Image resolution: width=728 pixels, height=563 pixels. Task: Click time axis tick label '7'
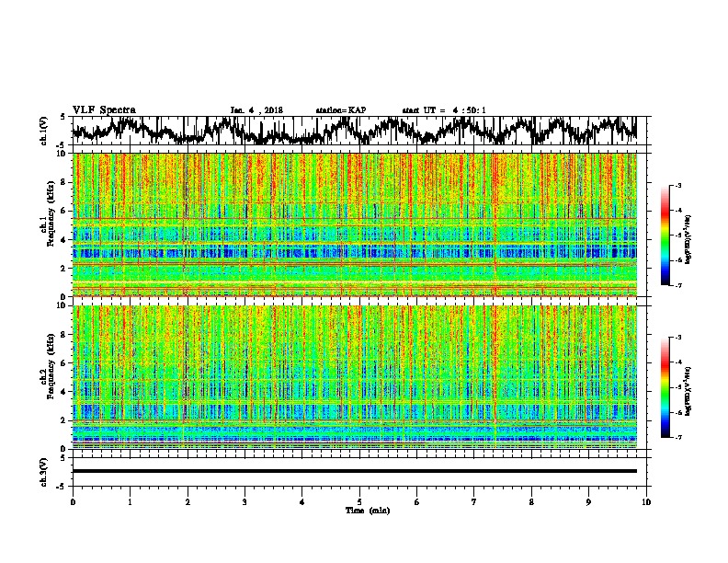474,502
